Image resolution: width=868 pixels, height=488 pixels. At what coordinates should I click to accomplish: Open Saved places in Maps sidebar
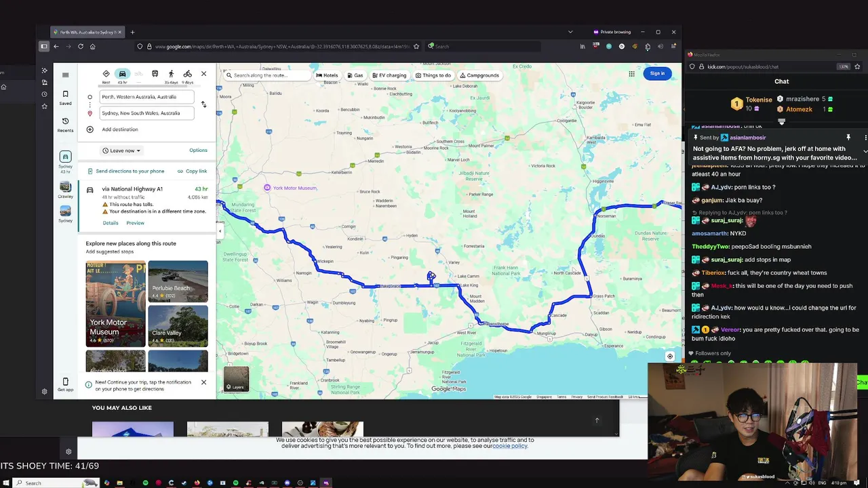point(65,98)
